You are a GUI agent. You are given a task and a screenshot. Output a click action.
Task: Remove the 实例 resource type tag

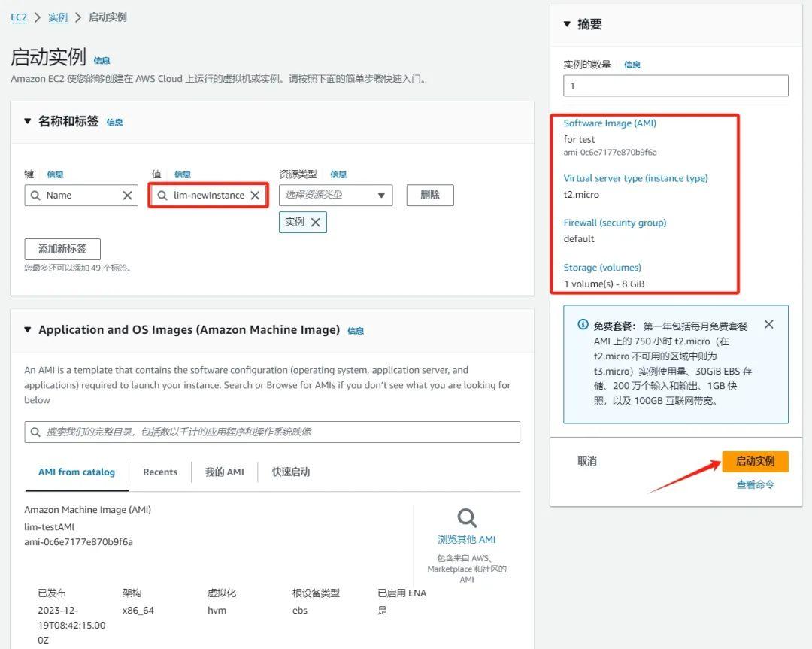(315, 222)
